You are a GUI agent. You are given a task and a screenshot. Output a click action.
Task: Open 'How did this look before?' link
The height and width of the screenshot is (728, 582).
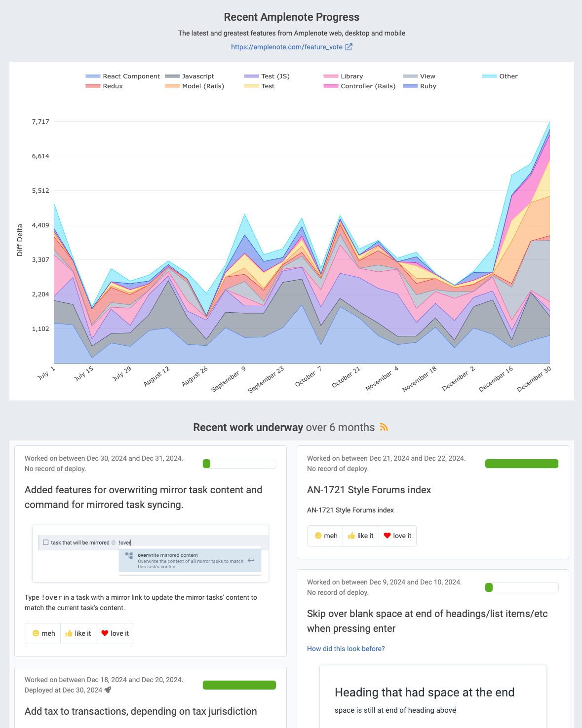point(346,649)
